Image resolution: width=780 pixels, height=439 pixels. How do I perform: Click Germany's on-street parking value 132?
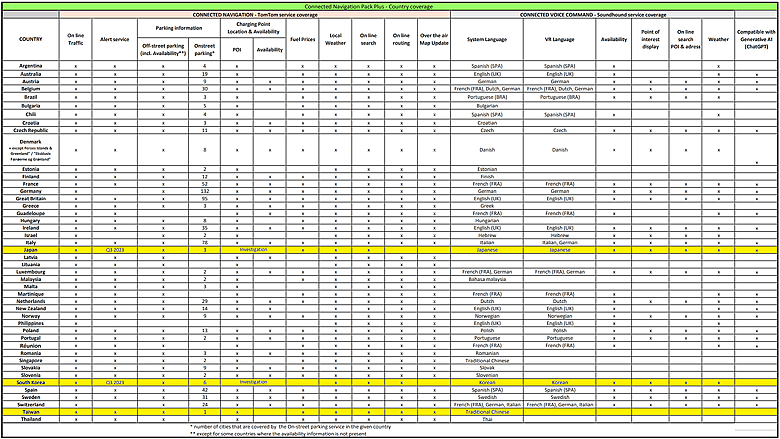[204, 191]
